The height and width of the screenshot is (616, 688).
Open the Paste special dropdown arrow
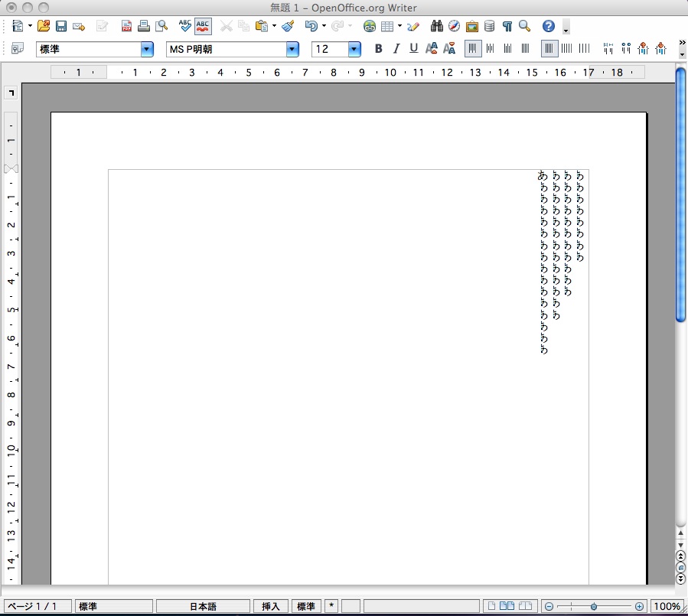(x=274, y=26)
